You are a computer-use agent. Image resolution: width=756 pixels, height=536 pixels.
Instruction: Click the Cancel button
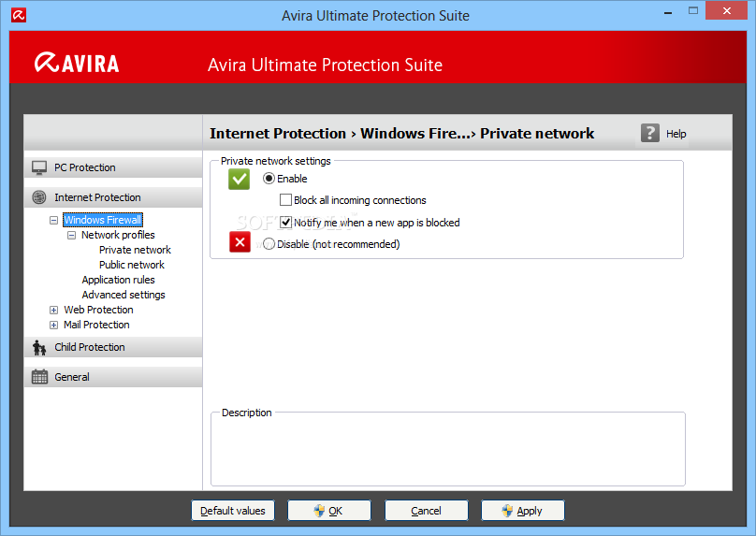coord(427,511)
